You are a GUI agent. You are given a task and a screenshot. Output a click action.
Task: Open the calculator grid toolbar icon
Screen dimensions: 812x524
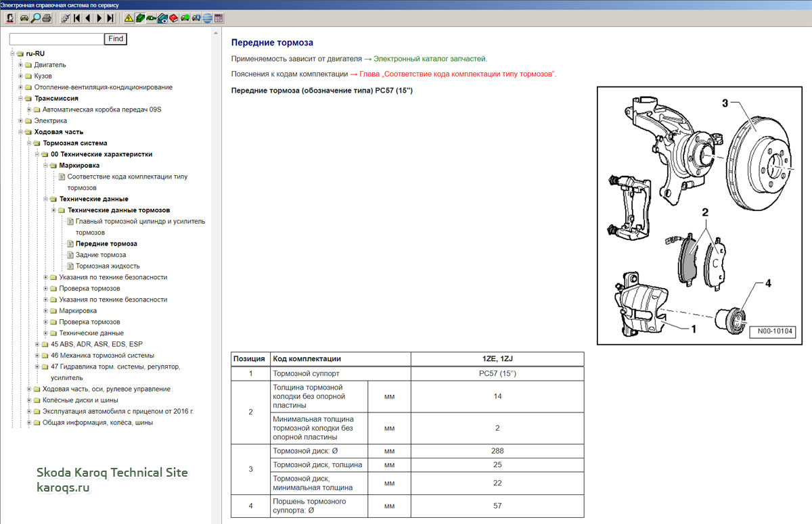click(x=219, y=18)
